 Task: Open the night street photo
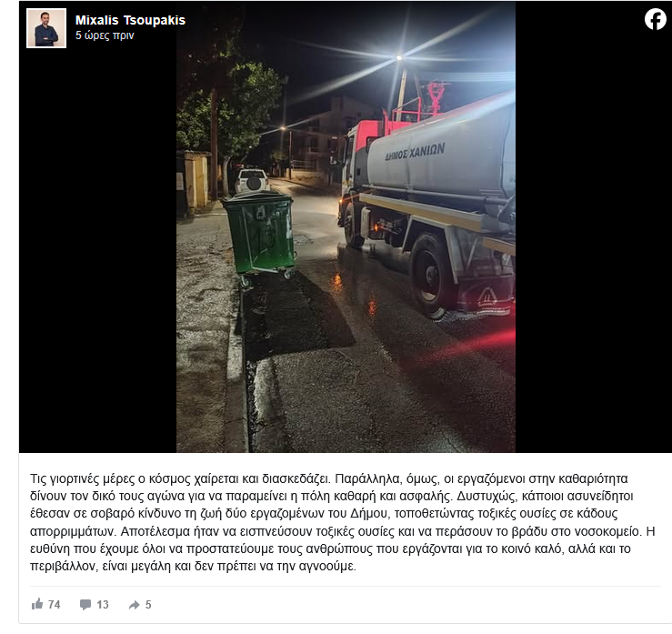click(346, 226)
